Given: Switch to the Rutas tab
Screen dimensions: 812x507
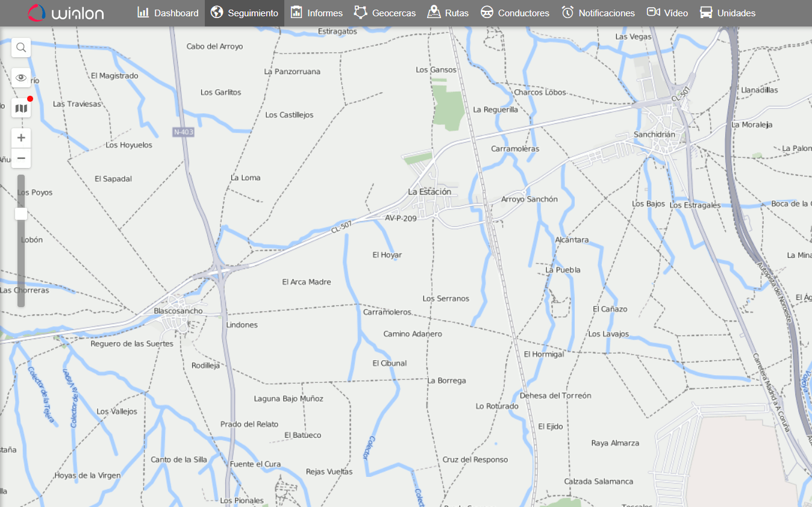Looking at the screenshot, I should coord(448,13).
